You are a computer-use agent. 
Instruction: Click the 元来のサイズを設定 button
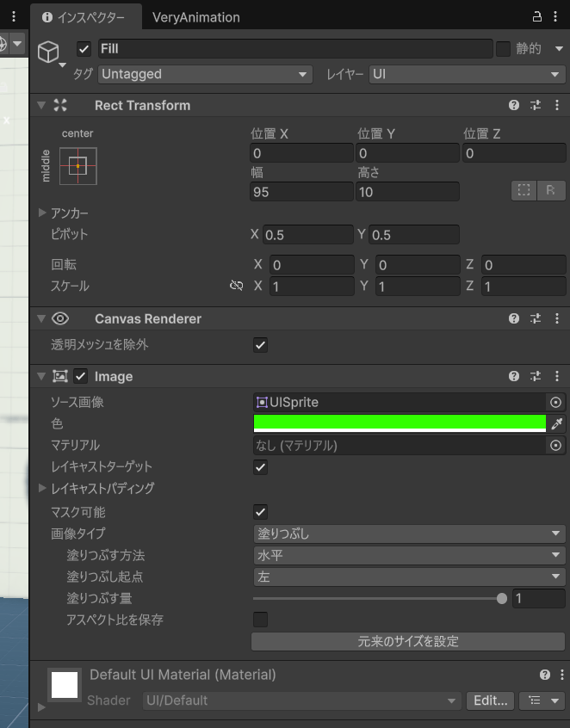tap(408, 641)
